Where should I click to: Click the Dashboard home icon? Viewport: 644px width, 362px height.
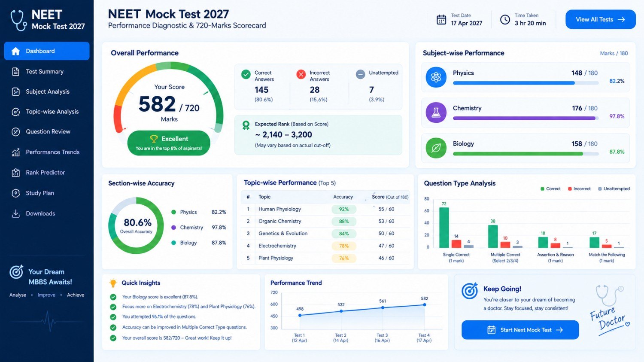(15, 51)
